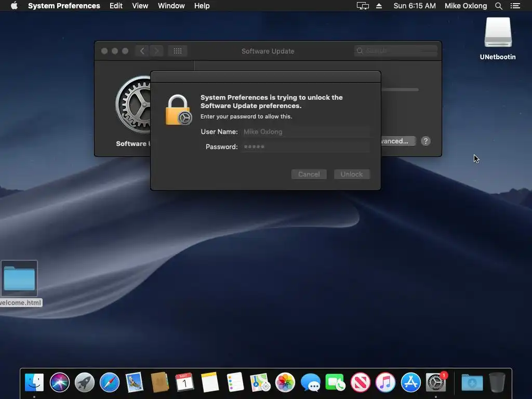Click the Unlock button
The height and width of the screenshot is (399, 532).
click(352, 175)
